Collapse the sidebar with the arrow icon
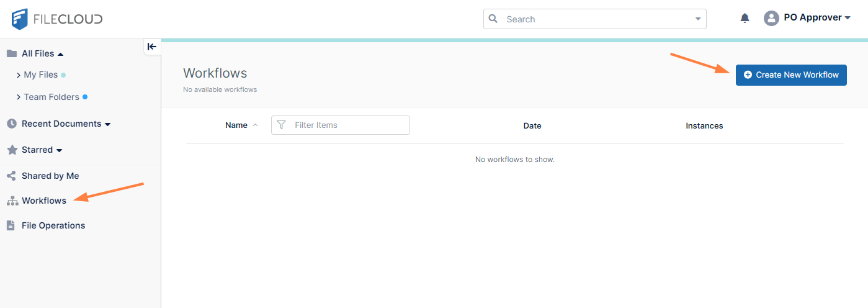The image size is (868, 308). (x=152, y=47)
